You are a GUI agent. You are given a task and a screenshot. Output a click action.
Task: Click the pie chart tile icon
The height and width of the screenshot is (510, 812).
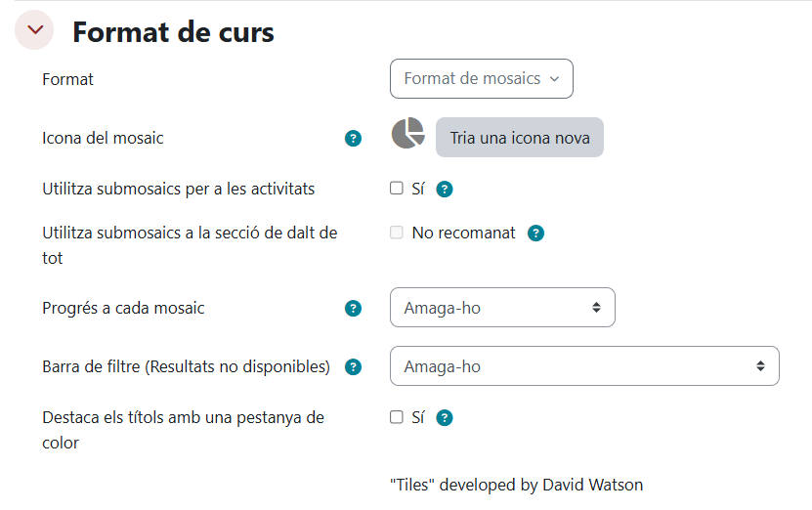pyautogui.click(x=407, y=134)
